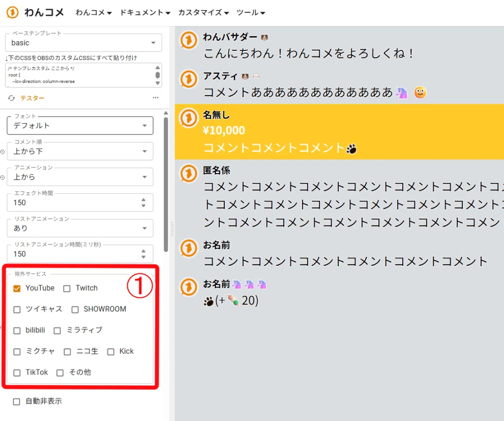Check the TikTok checkbox
Screen dimensions: 504x421
[17, 373]
